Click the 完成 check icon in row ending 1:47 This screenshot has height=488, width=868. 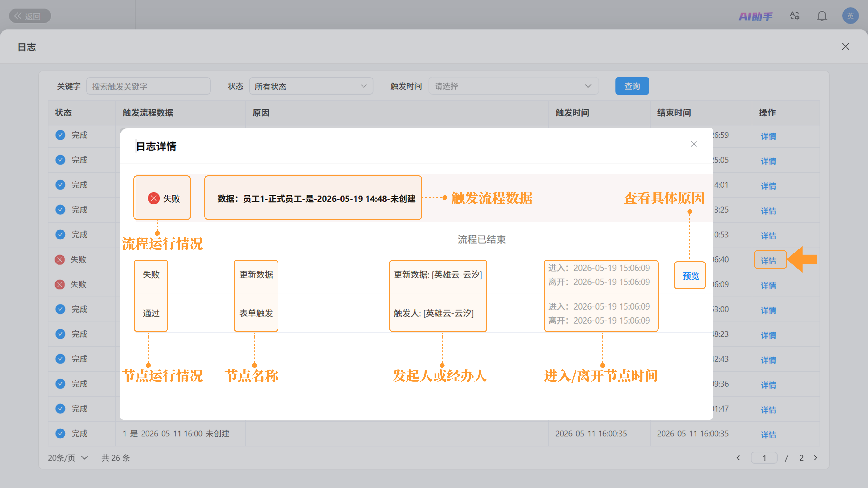pos(60,409)
